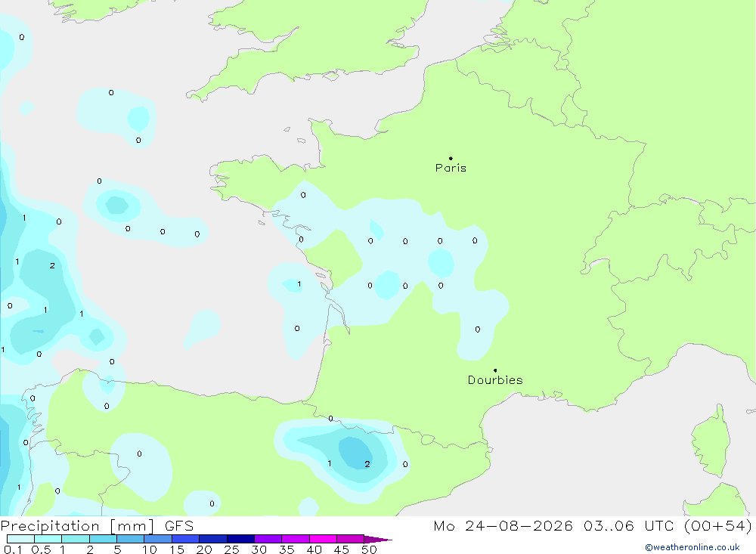Pick the medium blue 5–10 legend swatch
This screenshot has width=756, height=554.
(130, 539)
